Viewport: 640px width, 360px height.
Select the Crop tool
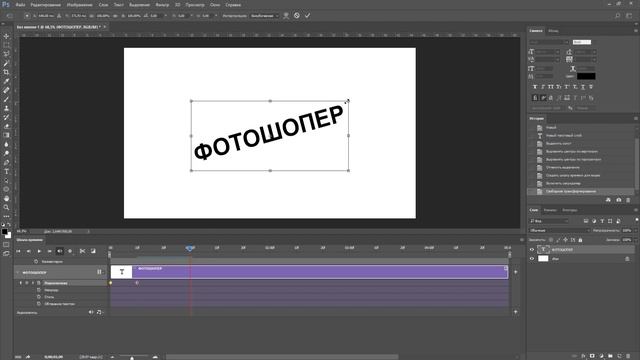6,72
